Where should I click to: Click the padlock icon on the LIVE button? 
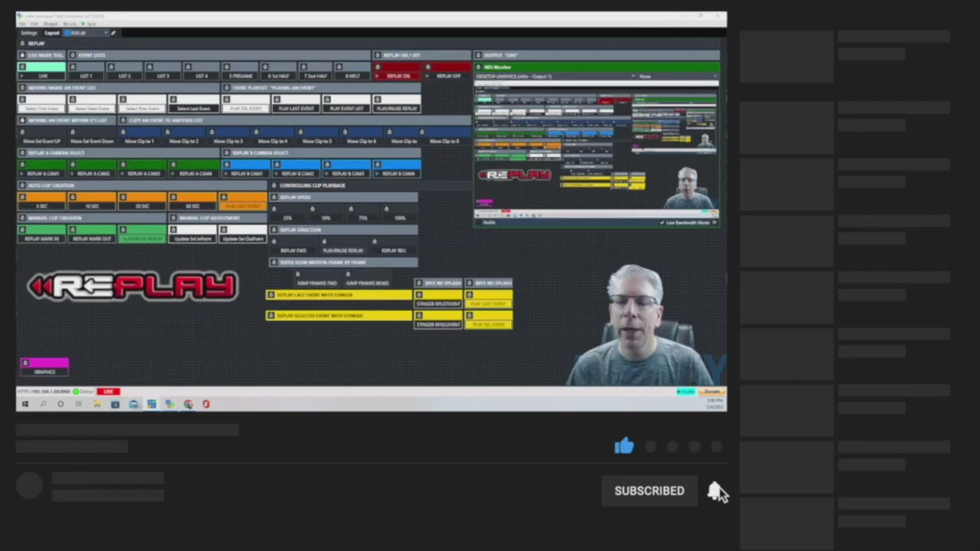click(23, 67)
